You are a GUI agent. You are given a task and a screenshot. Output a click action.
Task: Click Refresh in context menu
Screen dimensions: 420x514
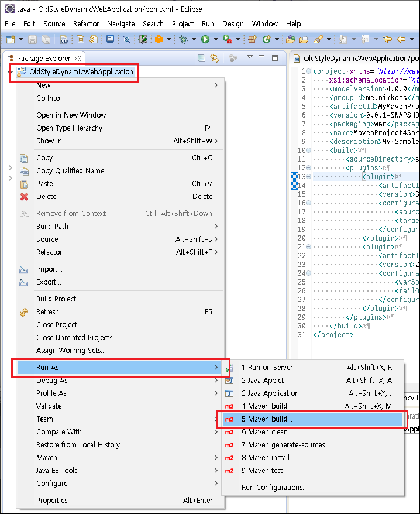pyautogui.click(x=120, y=312)
